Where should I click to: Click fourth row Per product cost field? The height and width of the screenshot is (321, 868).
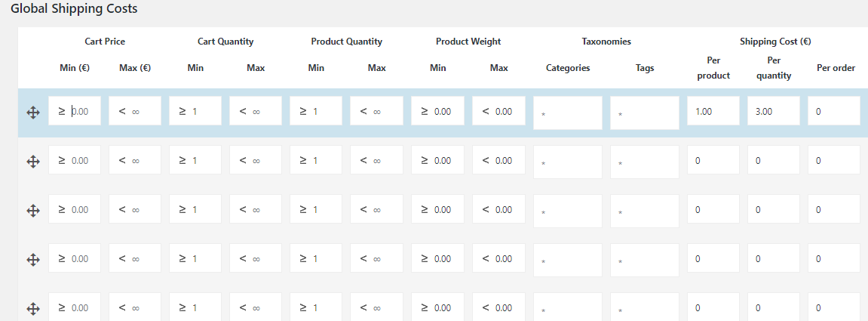pos(713,259)
